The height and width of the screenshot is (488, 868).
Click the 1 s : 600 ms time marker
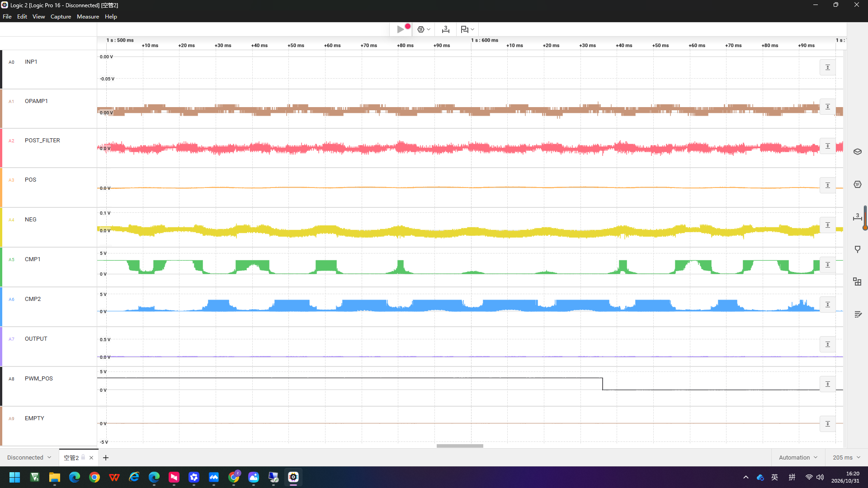point(485,40)
